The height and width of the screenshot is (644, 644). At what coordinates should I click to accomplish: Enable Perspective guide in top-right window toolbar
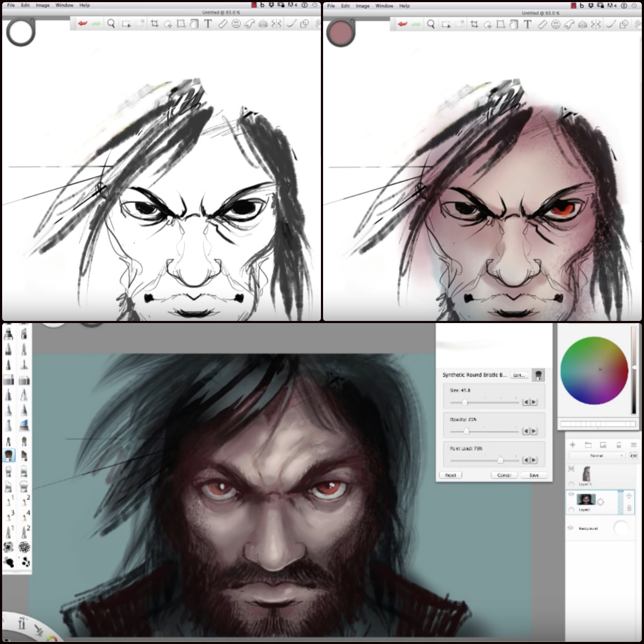[582, 25]
